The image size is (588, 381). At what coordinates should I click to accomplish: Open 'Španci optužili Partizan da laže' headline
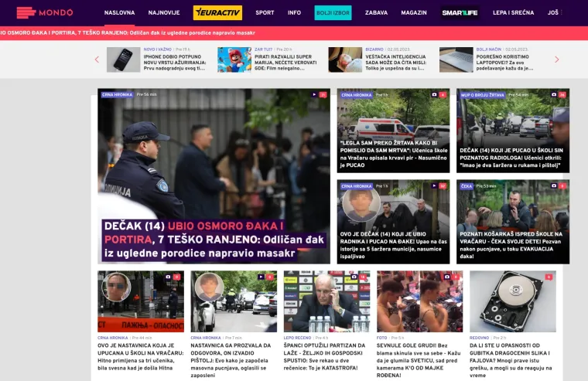(x=324, y=356)
